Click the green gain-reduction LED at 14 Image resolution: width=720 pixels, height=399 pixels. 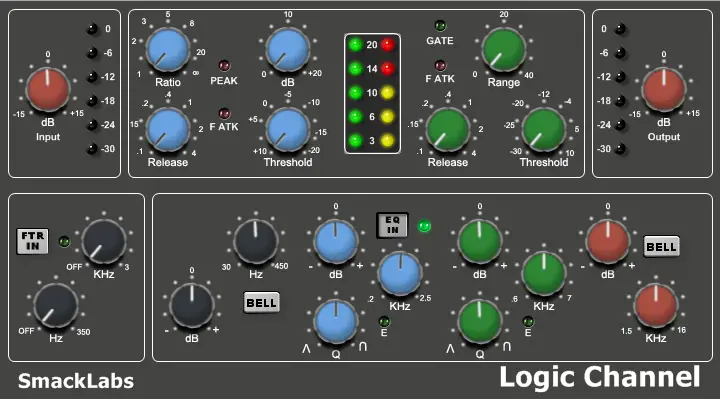pos(355,69)
